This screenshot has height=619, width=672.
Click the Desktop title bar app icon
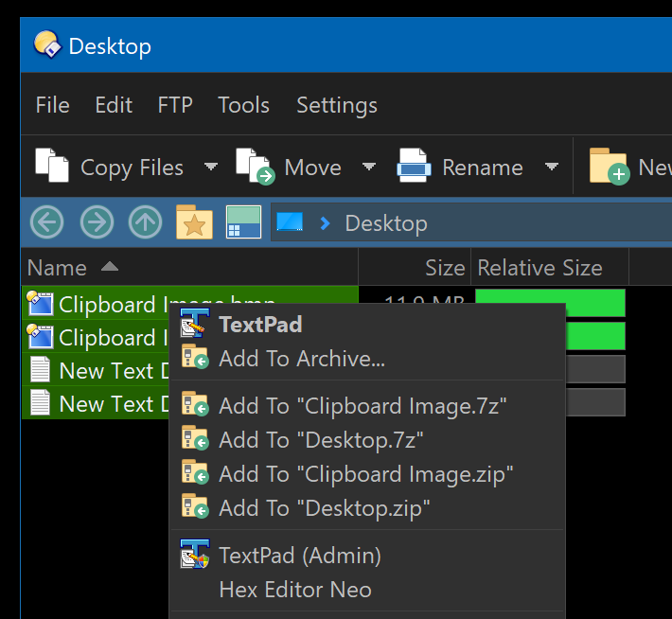47,44
